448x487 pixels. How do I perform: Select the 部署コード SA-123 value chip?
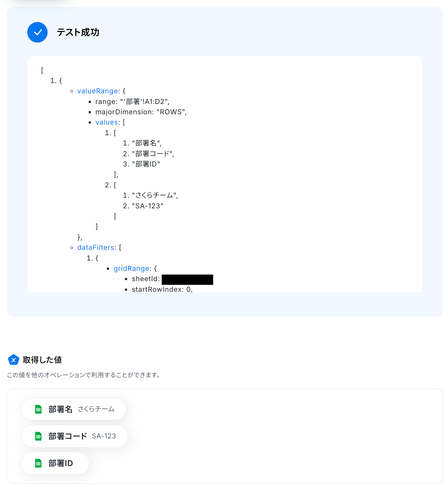[74, 436]
